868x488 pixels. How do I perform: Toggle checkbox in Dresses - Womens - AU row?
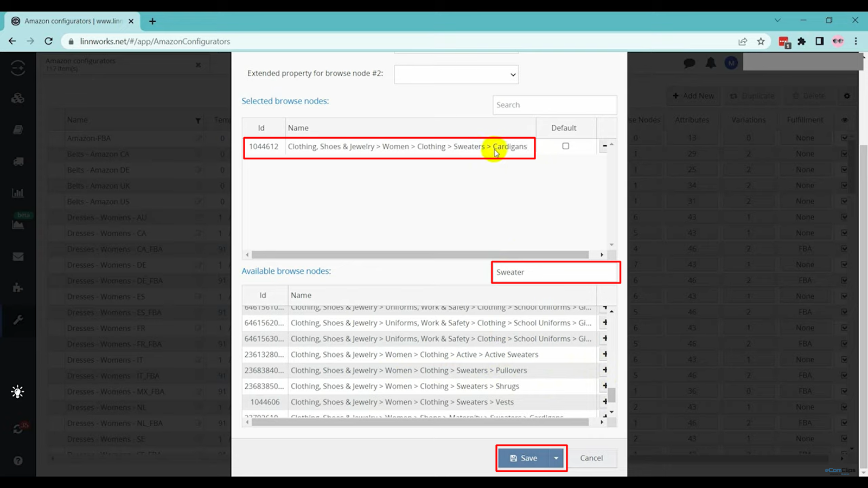845,217
